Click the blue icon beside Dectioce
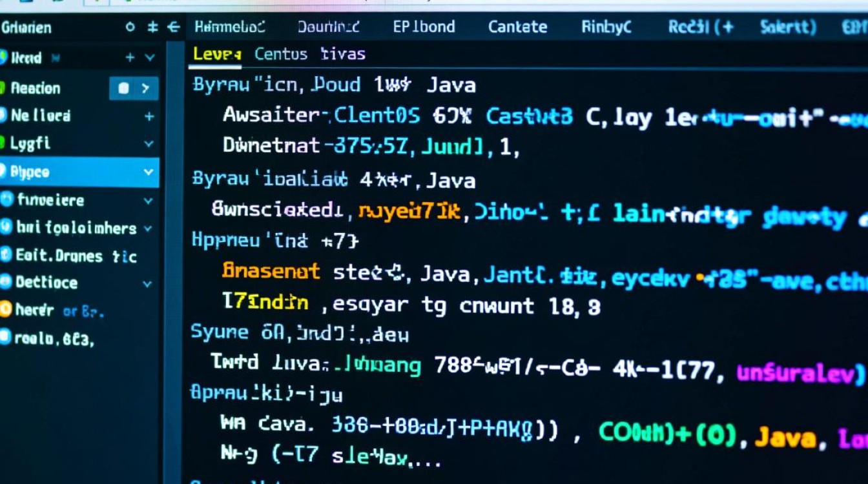Viewport: 868px width, 484px height. [x=6, y=282]
